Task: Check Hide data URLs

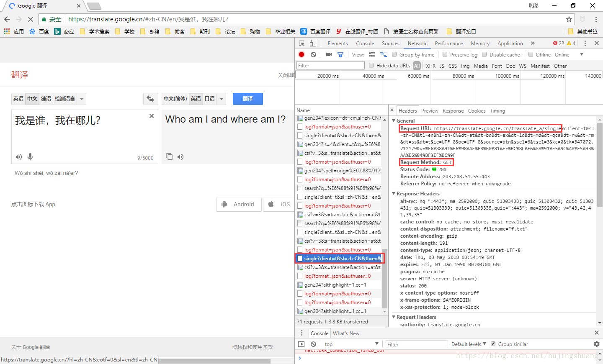Action: click(371, 65)
